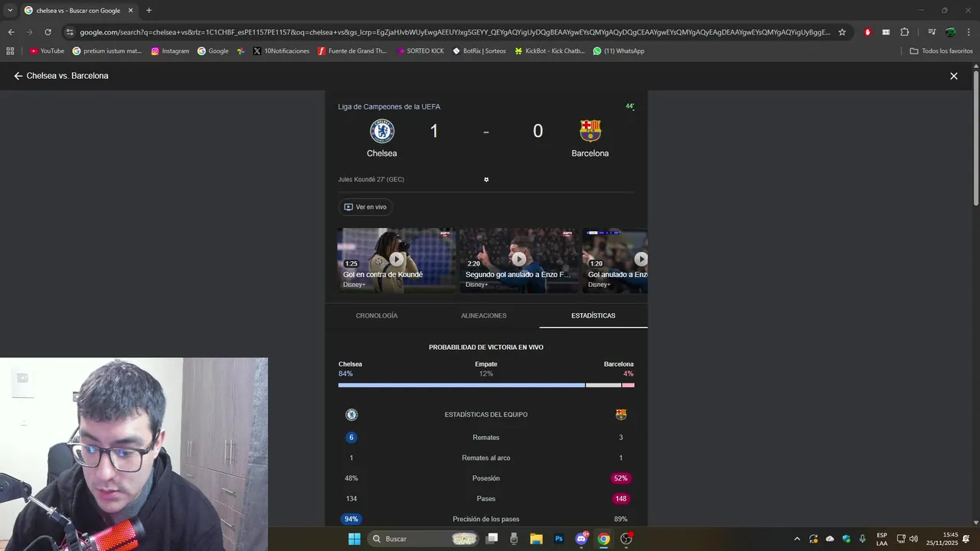Open the 10Notificaciones bookmark
Viewport: 980px width, 551px height.
pos(281,51)
